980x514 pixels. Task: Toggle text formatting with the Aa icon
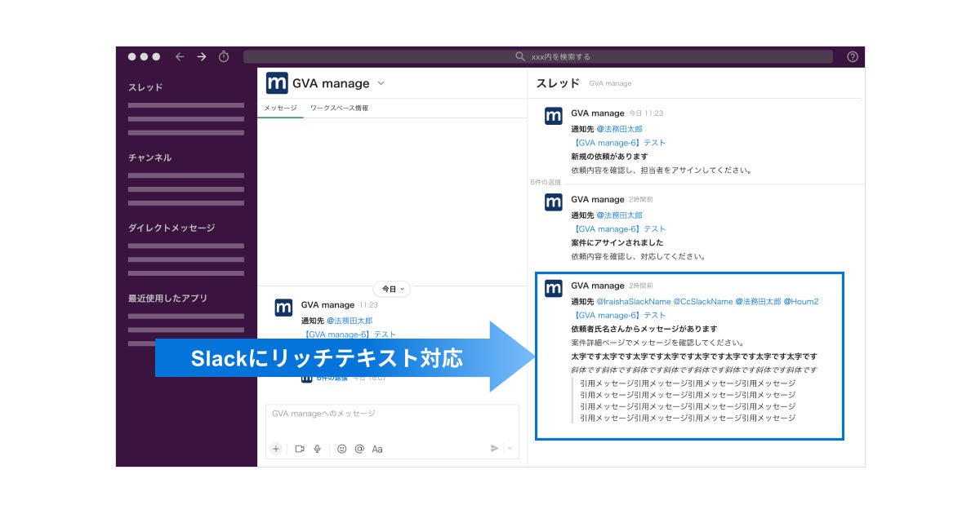[377, 449]
